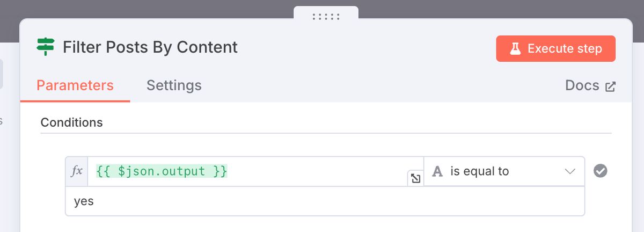Click the 'Filter Posts By Content' node title
This screenshot has height=232, width=644.
(150, 47)
